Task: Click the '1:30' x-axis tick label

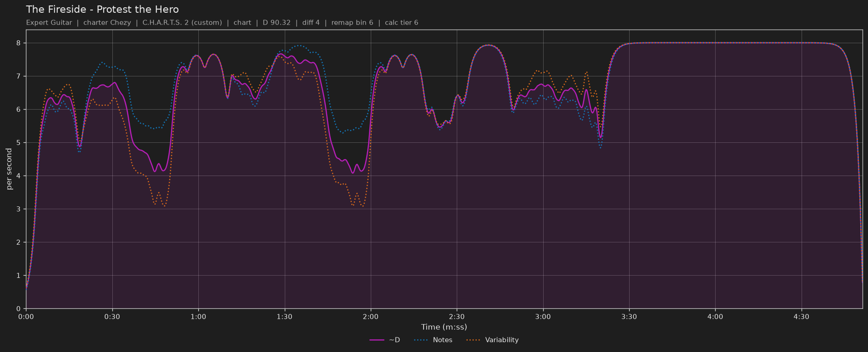Action: point(284,317)
